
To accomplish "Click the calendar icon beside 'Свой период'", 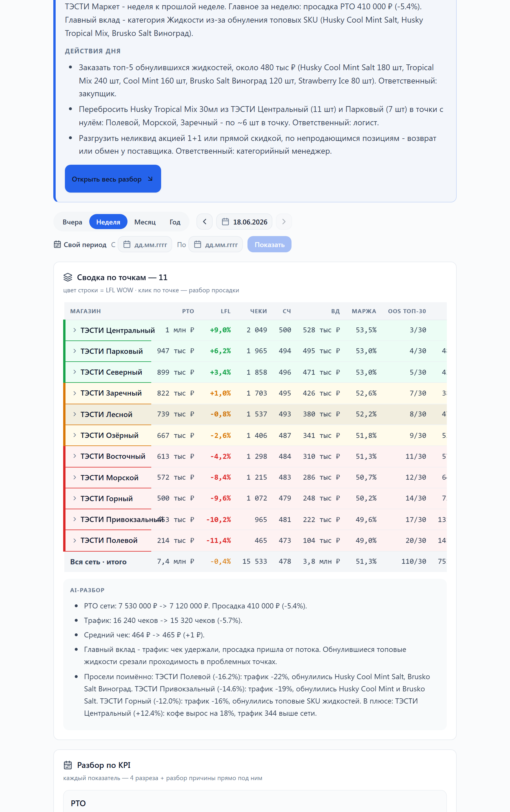I will tap(57, 244).
